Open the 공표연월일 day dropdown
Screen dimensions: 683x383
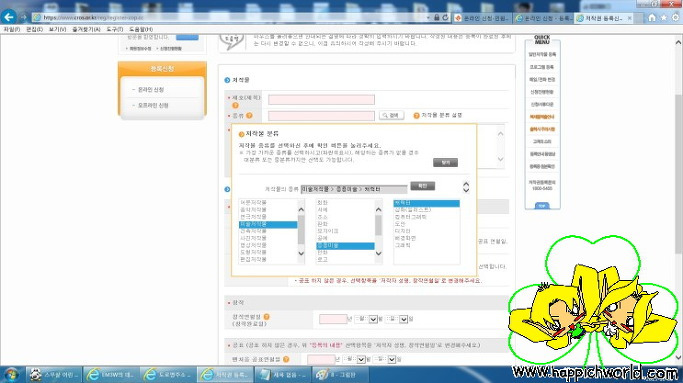pyautogui.click(x=392, y=359)
